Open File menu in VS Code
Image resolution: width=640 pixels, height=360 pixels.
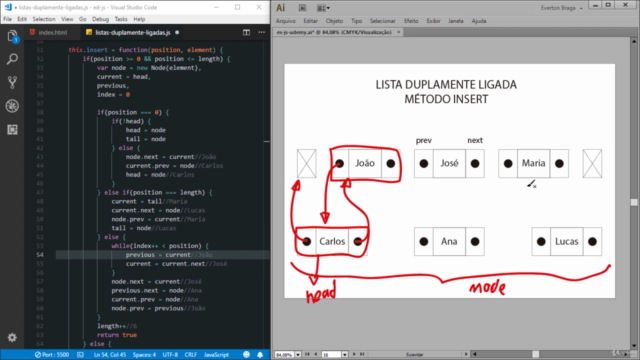pos(7,19)
